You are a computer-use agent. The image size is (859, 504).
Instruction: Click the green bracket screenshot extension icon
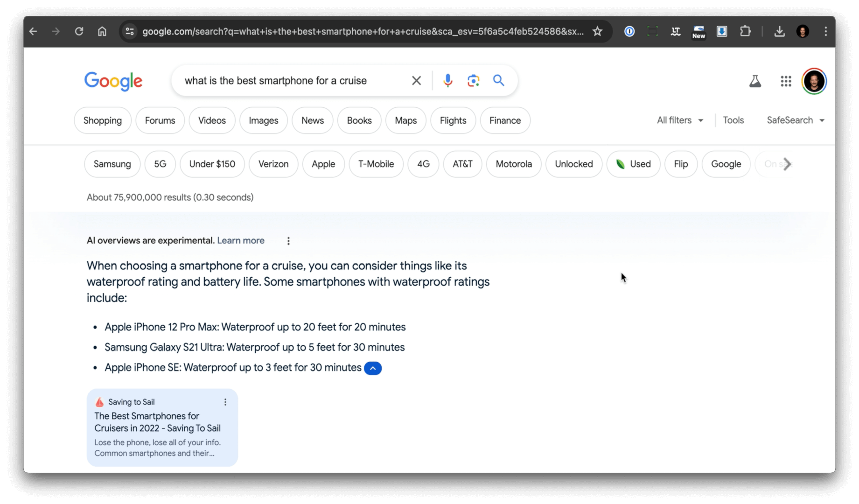point(652,31)
